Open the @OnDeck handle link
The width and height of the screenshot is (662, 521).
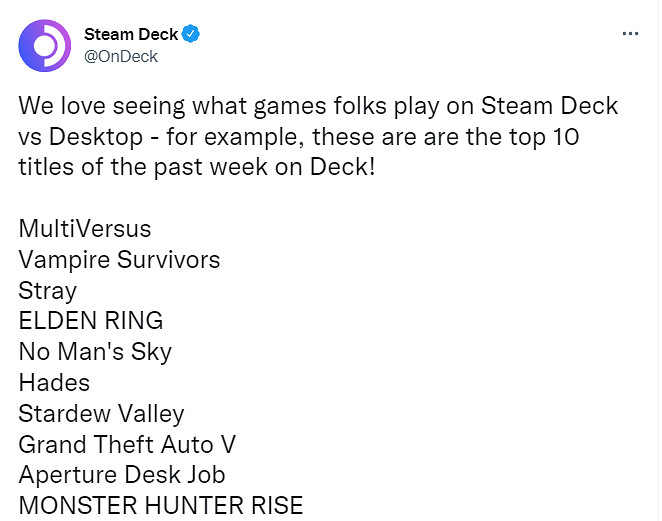coord(120,56)
